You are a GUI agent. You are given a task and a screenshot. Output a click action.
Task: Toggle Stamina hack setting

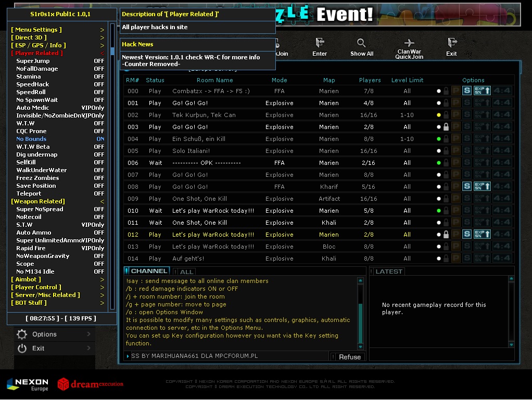(60, 76)
